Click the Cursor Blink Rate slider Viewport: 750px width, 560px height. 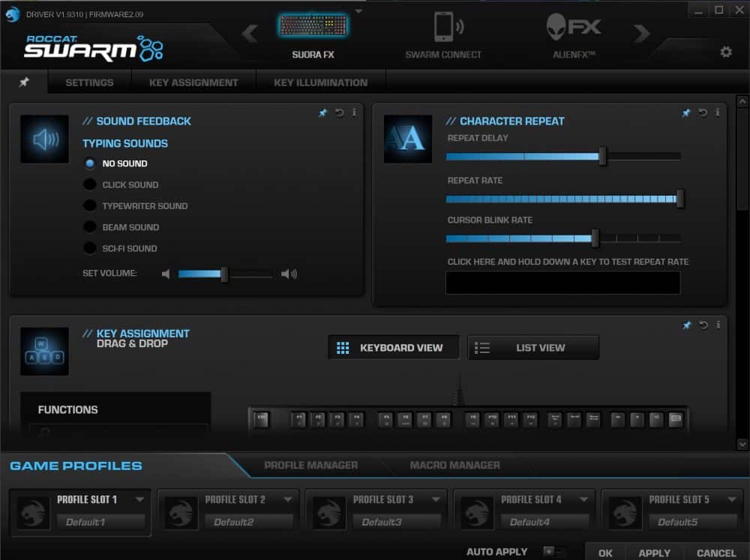click(563, 238)
